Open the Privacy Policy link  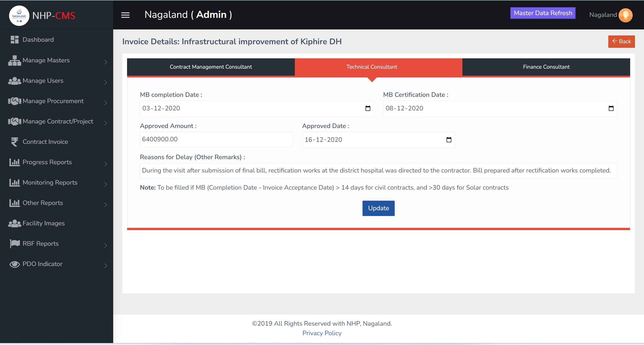[x=322, y=333]
